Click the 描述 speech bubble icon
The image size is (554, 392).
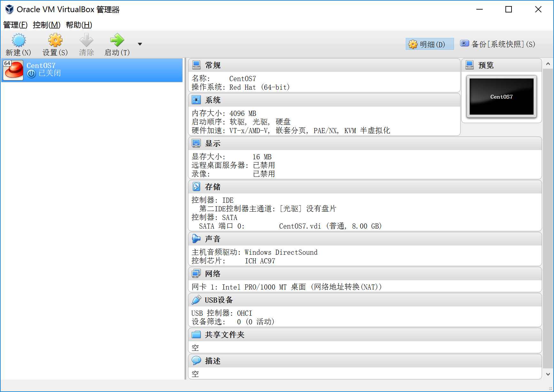196,361
